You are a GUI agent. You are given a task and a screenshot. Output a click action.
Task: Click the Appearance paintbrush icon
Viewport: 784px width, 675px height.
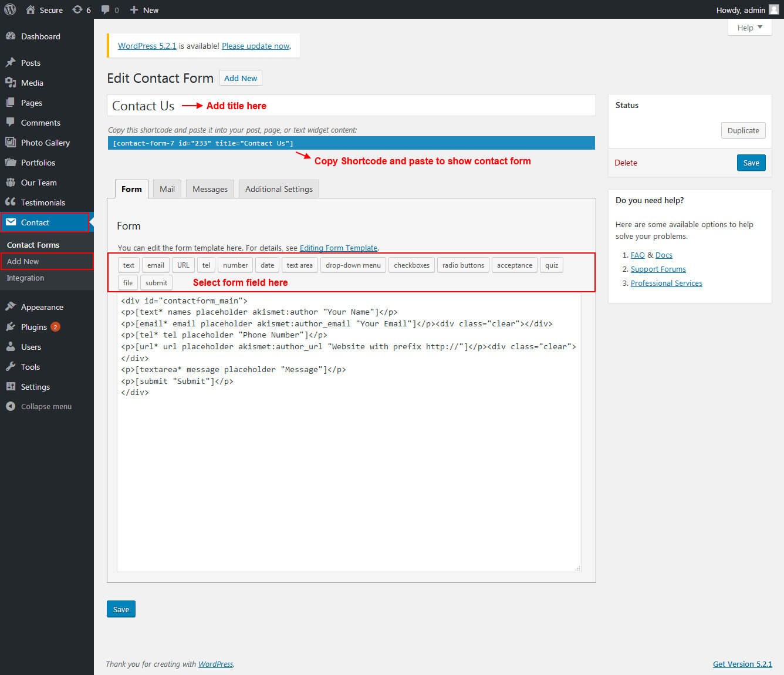pyautogui.click(x=11, y=306)
